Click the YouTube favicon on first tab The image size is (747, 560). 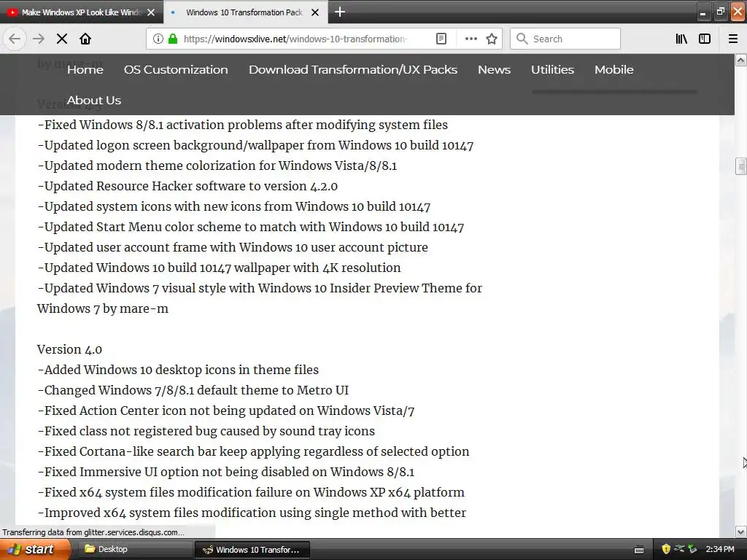[12, 12]
